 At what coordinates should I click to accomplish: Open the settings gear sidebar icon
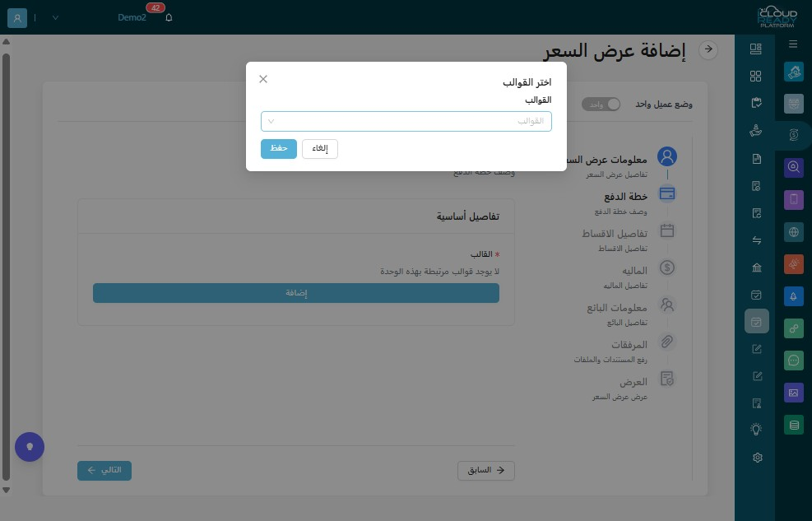click(x=757, y=458)
